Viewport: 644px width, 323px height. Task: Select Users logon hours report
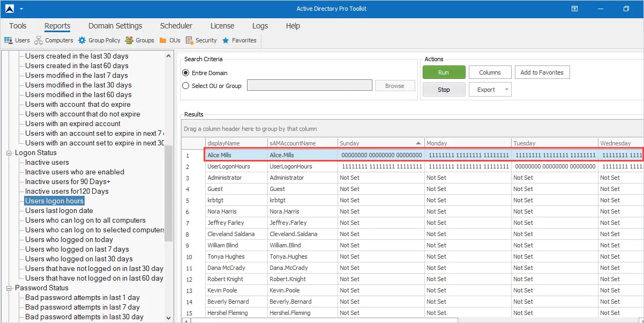pos(55,201)
